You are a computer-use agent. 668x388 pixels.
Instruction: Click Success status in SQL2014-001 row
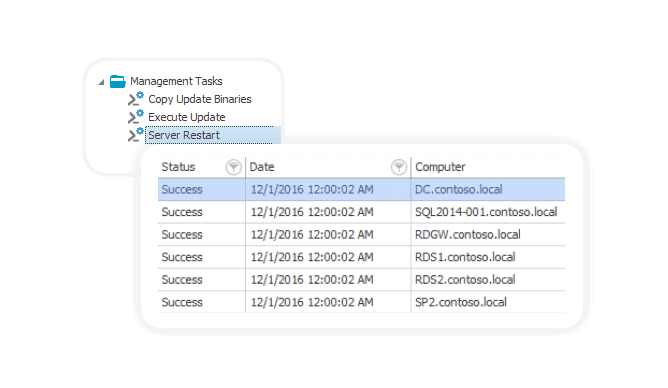202,212
